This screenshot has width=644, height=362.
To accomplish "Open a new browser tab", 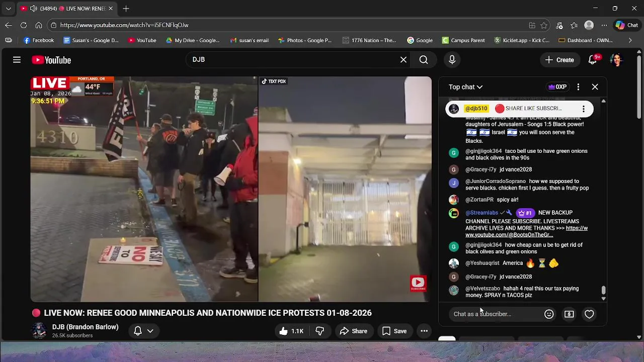I will point(126,9).
